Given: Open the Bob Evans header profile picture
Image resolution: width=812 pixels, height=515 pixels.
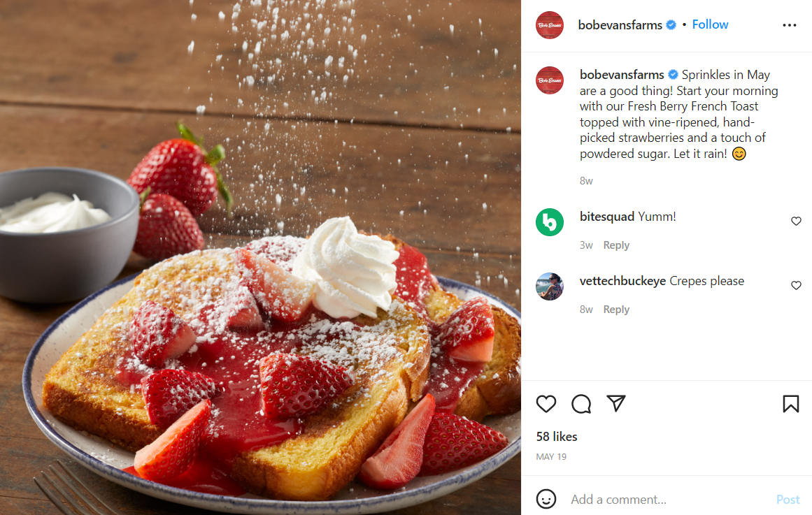Looking at the screenshot, I should [550, 25].
